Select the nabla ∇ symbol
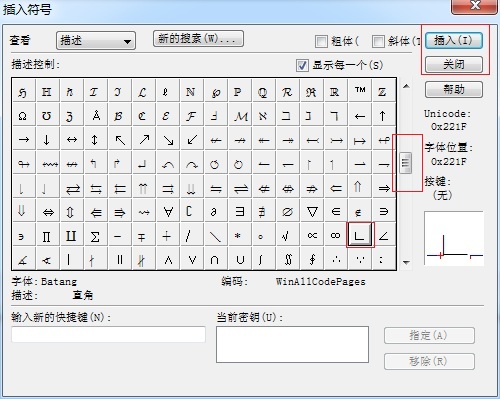The width and height of the screenshot is (500, 399). (312, 211)
